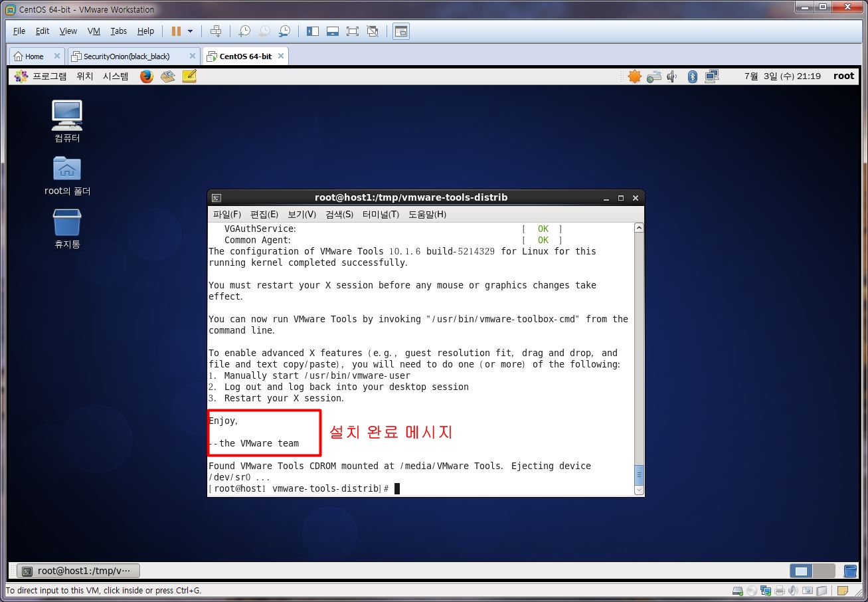
Task: Close the CentOS 64-bit tab
Action: pyautogui.click(x=281, y=56)
